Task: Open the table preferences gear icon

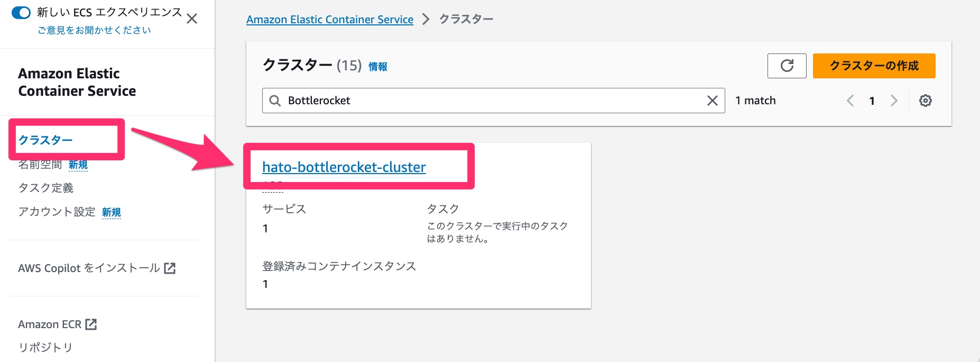Action: (x=925, y=100)
